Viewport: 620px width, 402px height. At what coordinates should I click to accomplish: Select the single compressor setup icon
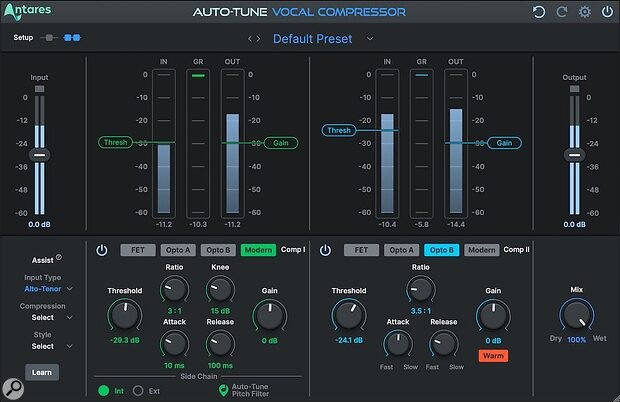click(49, 38)
